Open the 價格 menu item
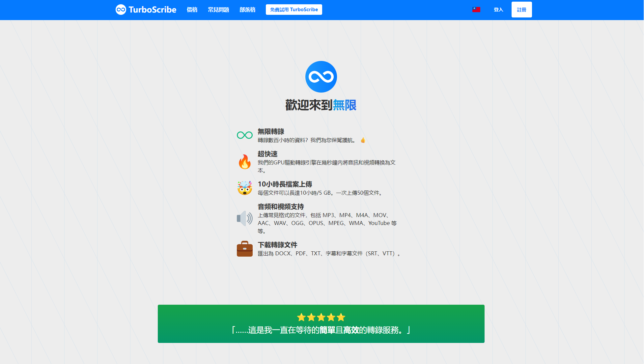Image resolution: width=644 pixels, height=364 pixels. coord(192,10)
